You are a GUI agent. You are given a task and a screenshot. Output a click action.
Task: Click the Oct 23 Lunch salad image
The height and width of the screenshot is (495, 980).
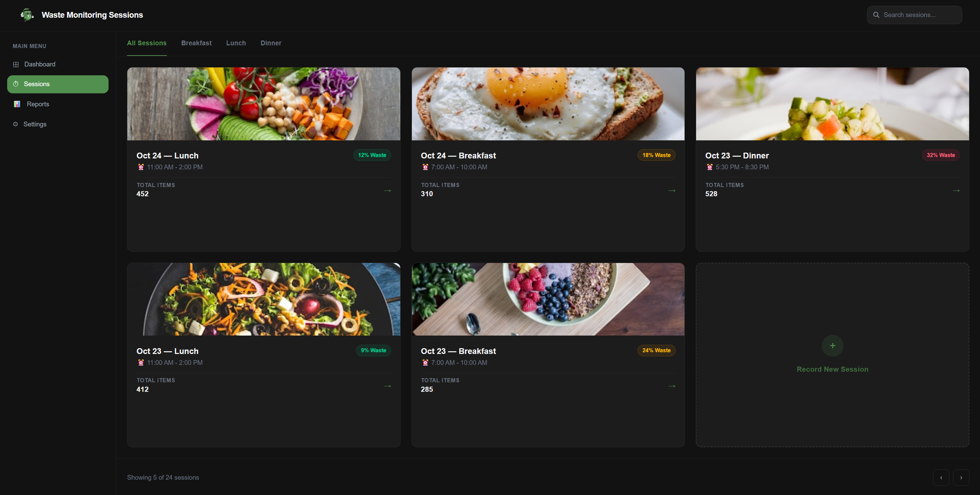pyautogui.click(x=263, y=299)
